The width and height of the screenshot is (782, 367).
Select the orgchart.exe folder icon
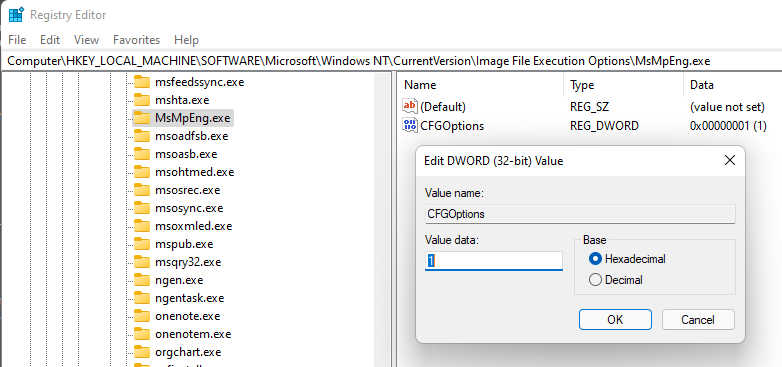(x=142, y=352)
